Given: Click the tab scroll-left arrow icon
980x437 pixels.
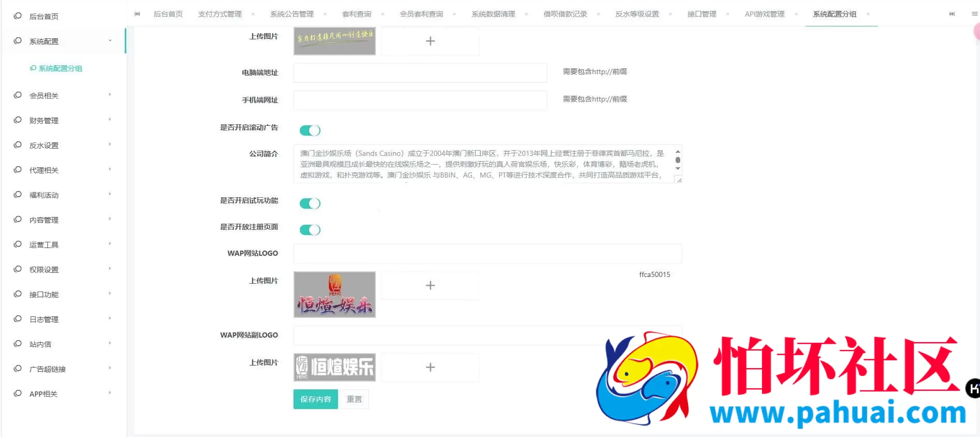Looking at the screenshot, I should click(x=137, y=14).
